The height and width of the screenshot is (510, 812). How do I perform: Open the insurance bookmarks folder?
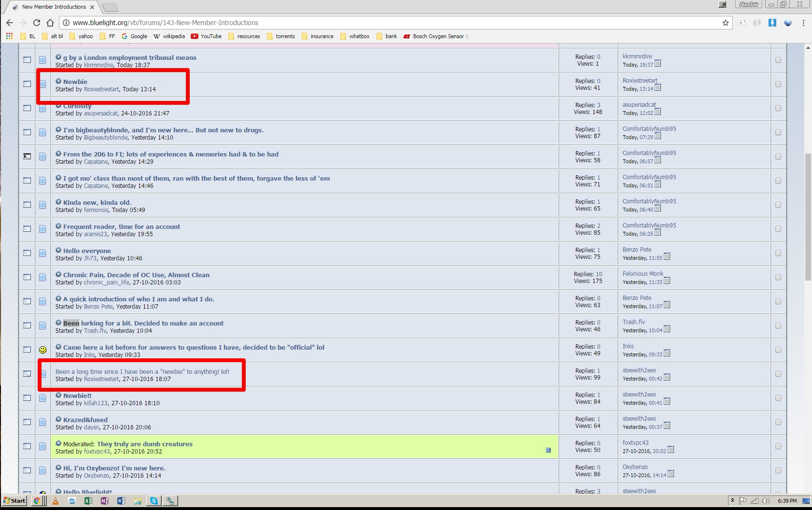(317, 36)
